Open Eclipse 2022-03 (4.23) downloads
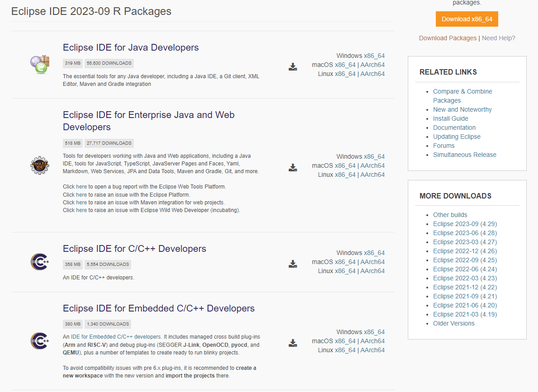This screenshot has width=538, height=392. pyautogui.click(x=465, y=278)
